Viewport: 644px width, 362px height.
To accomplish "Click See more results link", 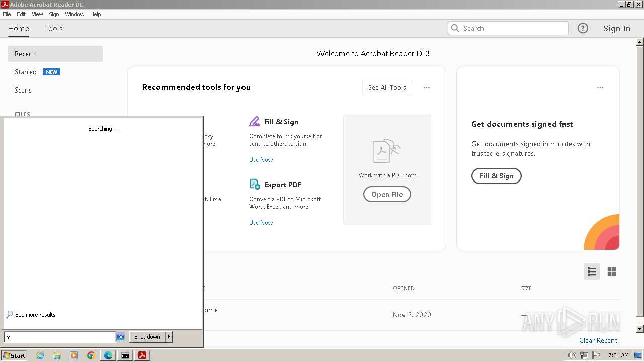I will click(x=35, y=315).
